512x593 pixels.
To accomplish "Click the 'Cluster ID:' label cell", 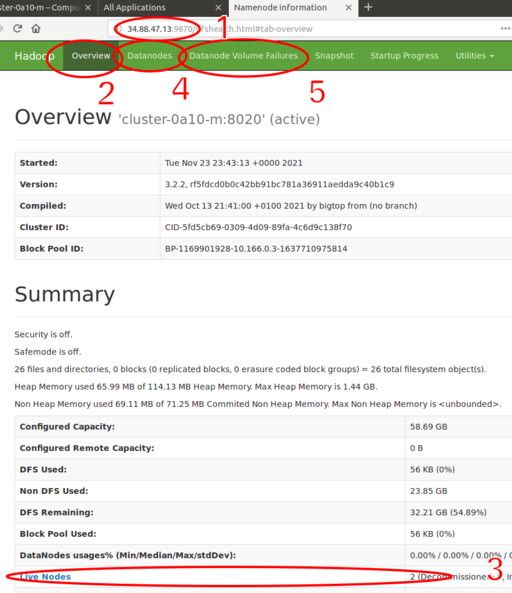I will pos(87,227).
